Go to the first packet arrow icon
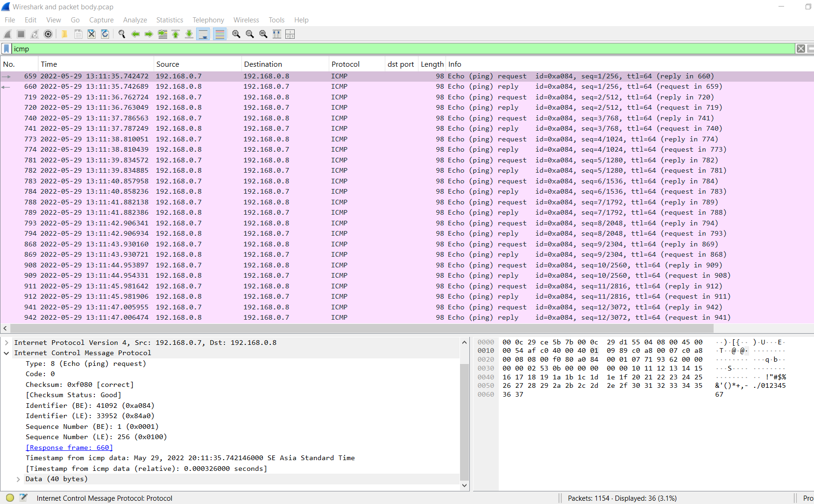The height and width of the screenshot is (504, 814). tap(176, 34)
